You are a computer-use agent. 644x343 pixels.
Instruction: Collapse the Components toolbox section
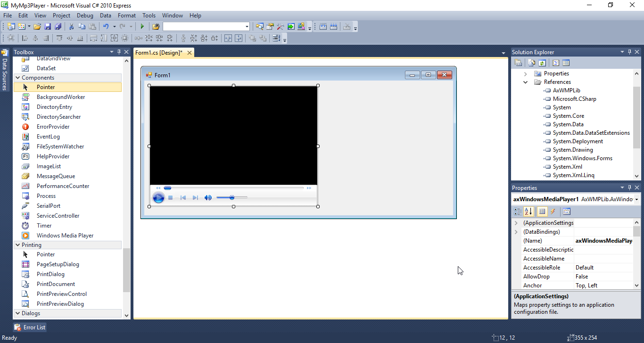pos(17,78)
